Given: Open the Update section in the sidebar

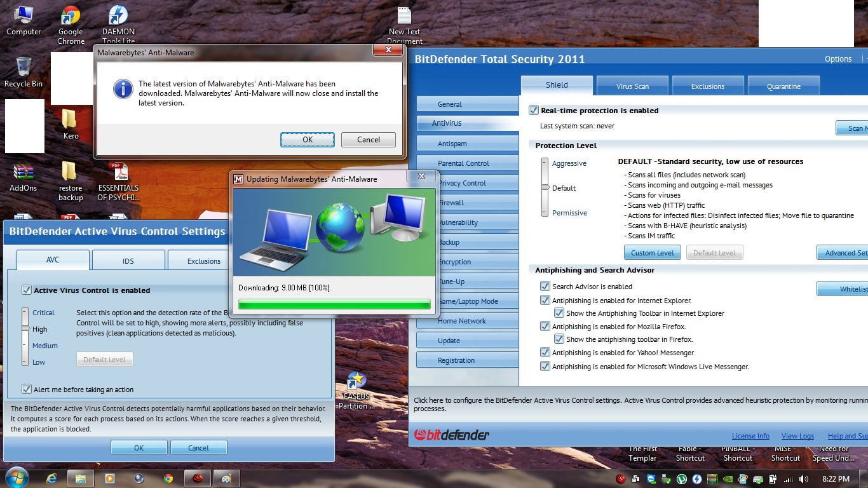Looking at the screenshot, I should click(x=468, y=341).
